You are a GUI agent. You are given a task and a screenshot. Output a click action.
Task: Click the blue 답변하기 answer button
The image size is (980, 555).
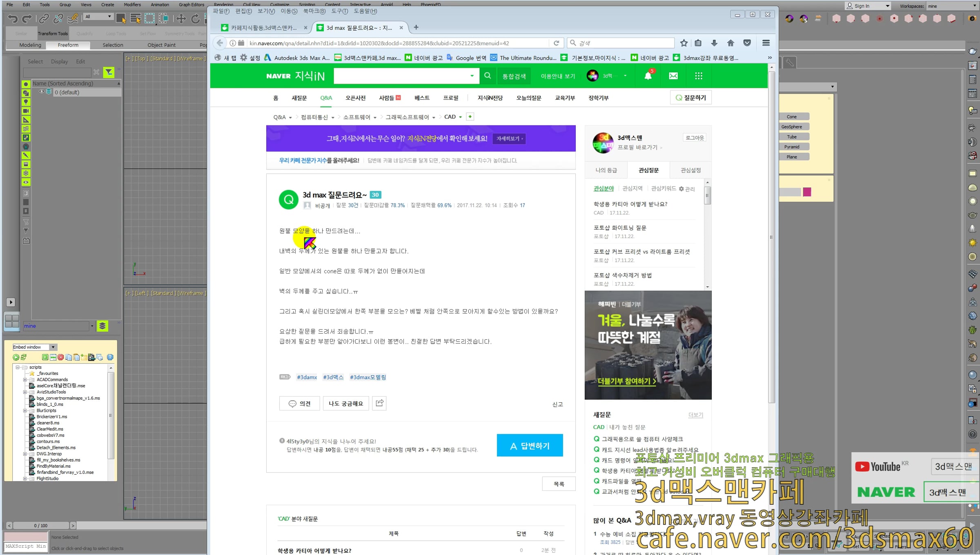pos(530,446)
